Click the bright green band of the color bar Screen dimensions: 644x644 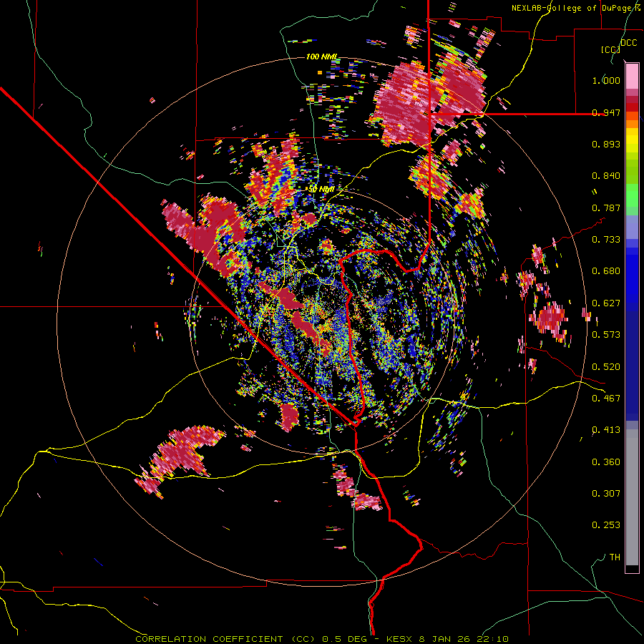[632, 195]
